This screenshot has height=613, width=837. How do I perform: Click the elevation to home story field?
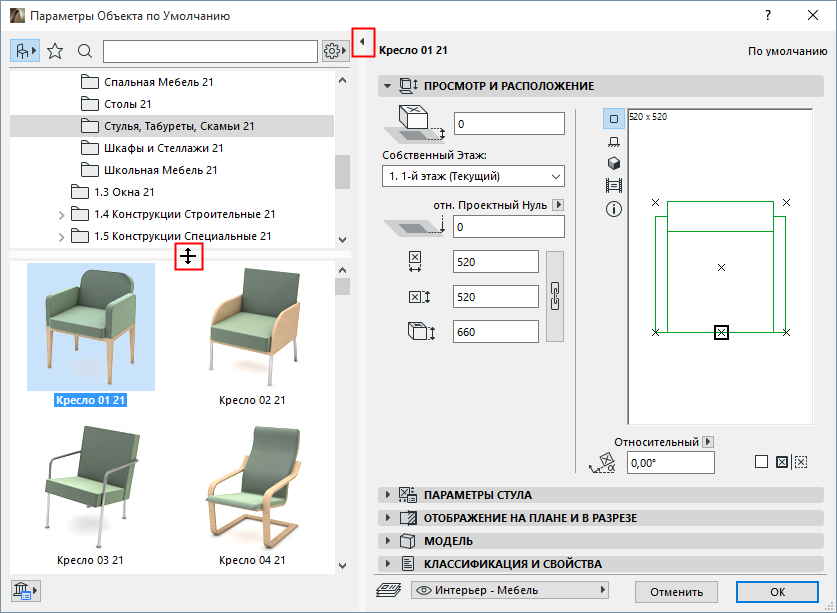(509, 124)
